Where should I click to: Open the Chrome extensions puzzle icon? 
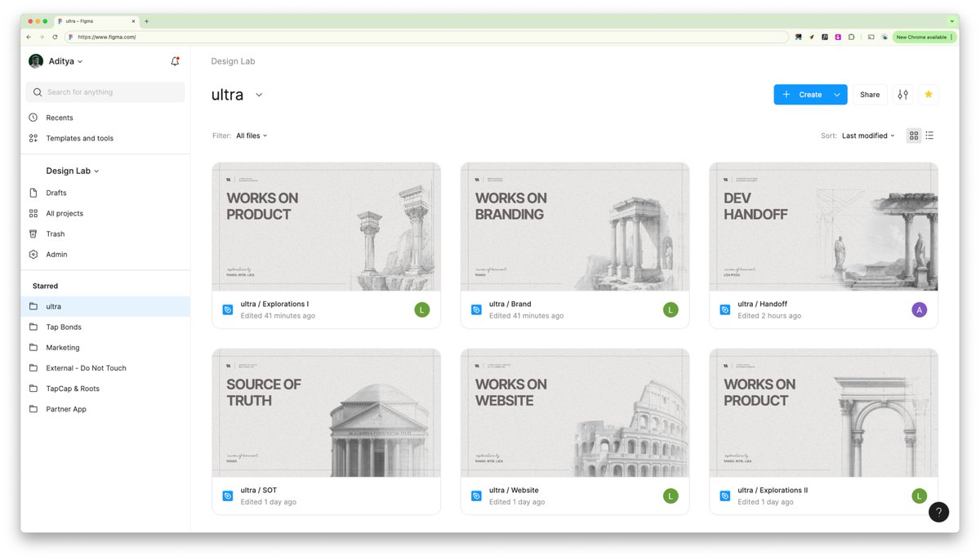tap(852, 37)
